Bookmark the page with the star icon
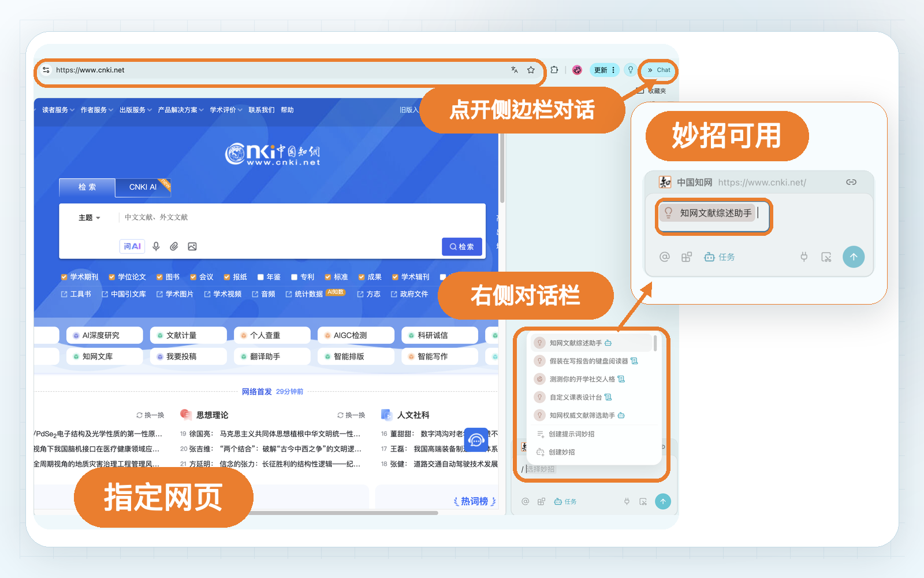The image size is (924, 578). (531, 70)
